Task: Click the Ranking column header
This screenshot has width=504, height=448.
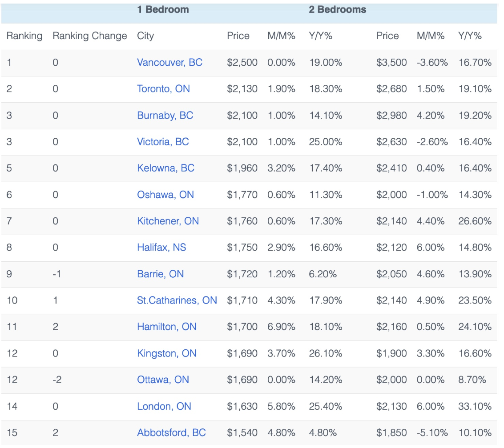Action: pyautogui.click(x=24, y=36)
